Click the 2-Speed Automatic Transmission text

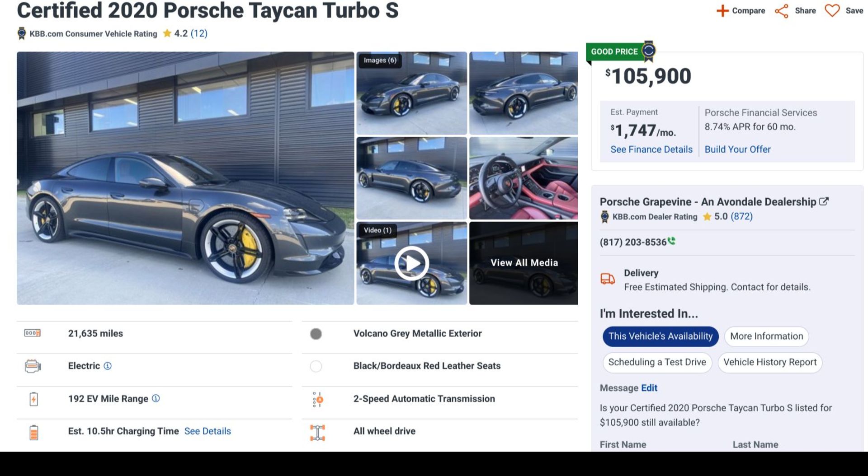click(424, 399)
